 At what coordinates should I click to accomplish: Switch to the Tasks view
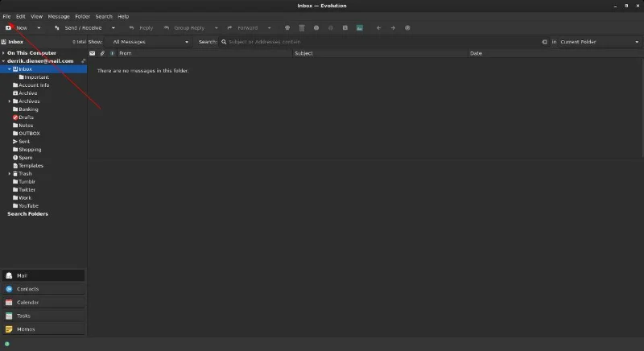point(43,316)
